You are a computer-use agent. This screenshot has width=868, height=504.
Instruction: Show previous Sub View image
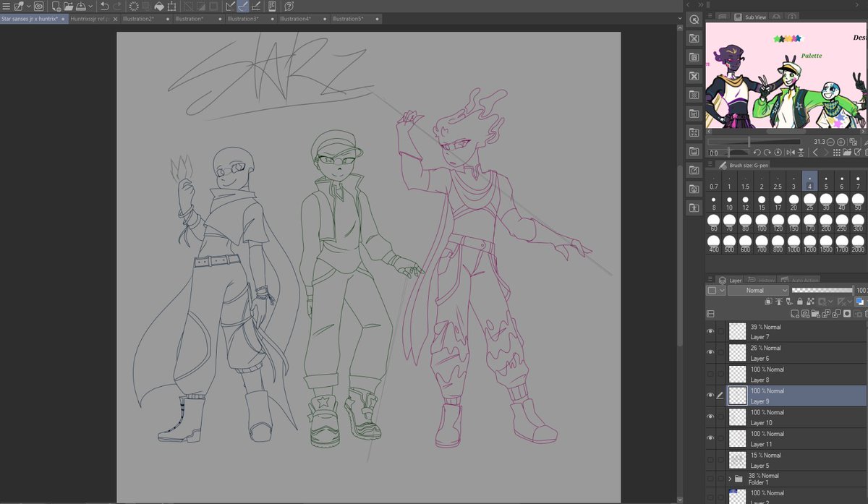816,152
